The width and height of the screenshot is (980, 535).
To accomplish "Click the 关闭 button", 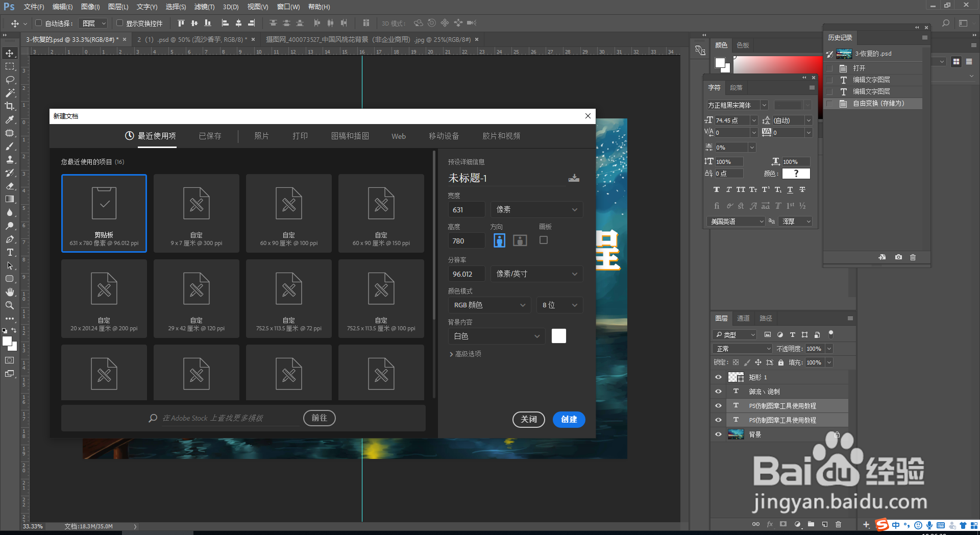I will click(529, 420).
